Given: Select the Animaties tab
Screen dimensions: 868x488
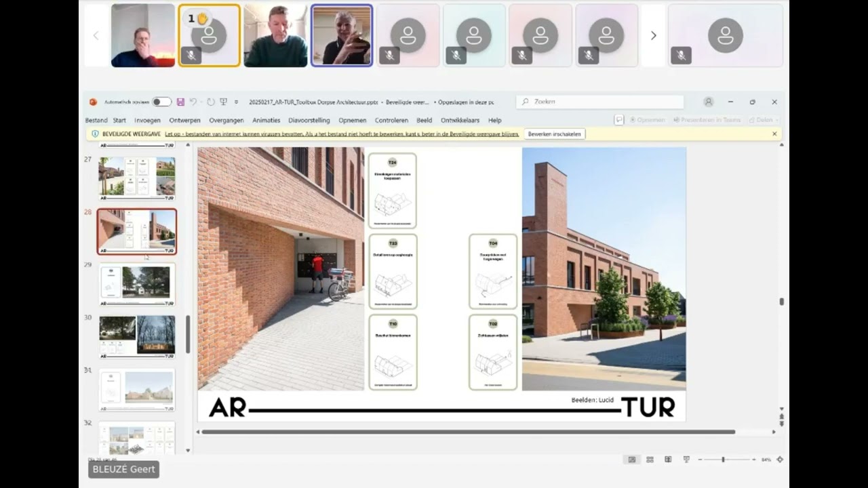Looking at the screenshot, I should click(x=266, y=120).
